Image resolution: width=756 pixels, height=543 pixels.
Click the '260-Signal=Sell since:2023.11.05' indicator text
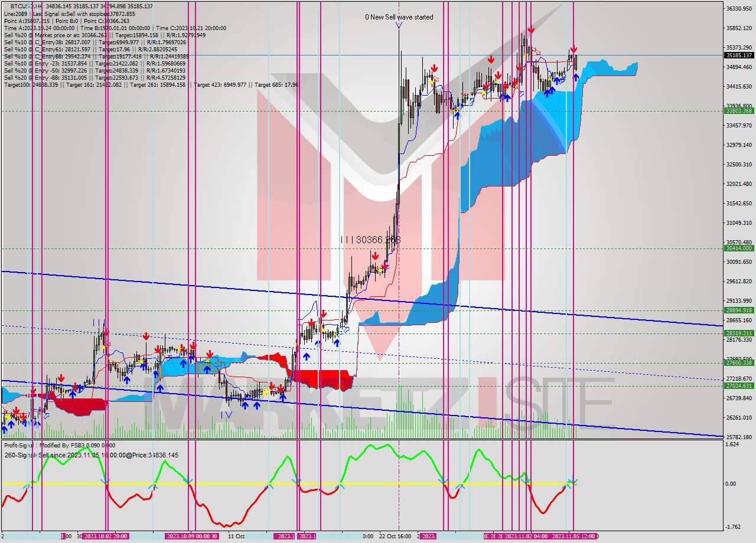click(x=91, y=455)
